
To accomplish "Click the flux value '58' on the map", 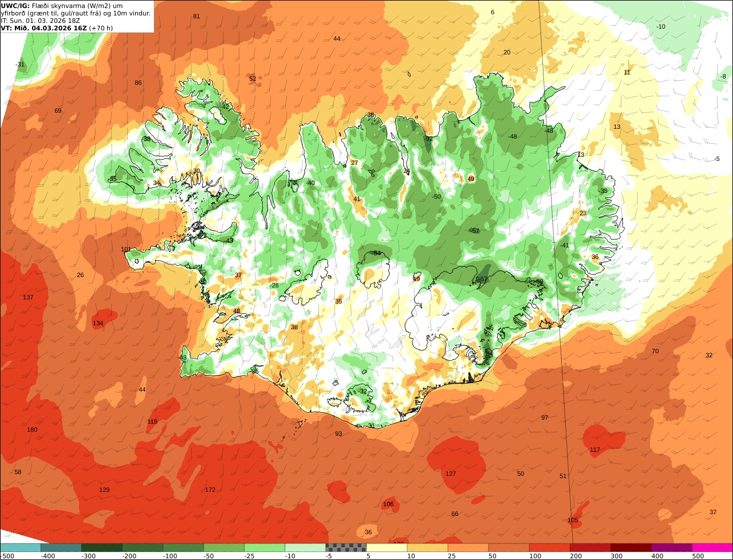I will click(18, 472).
